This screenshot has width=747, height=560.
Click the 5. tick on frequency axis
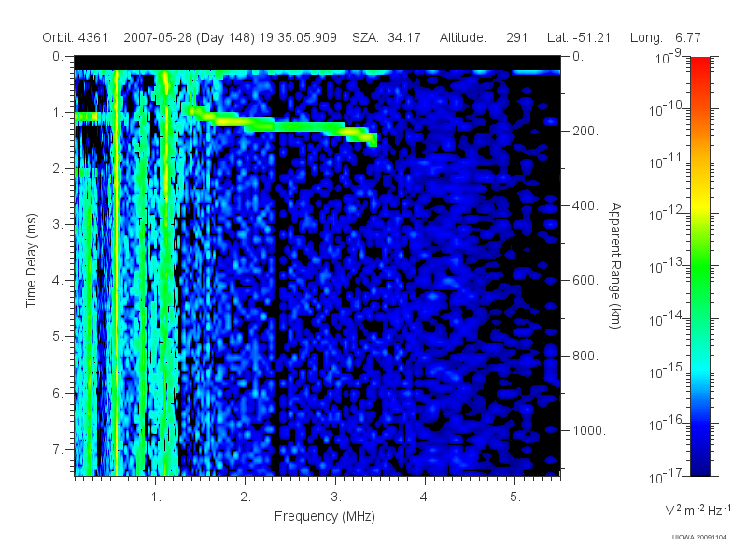coord(515,497)
